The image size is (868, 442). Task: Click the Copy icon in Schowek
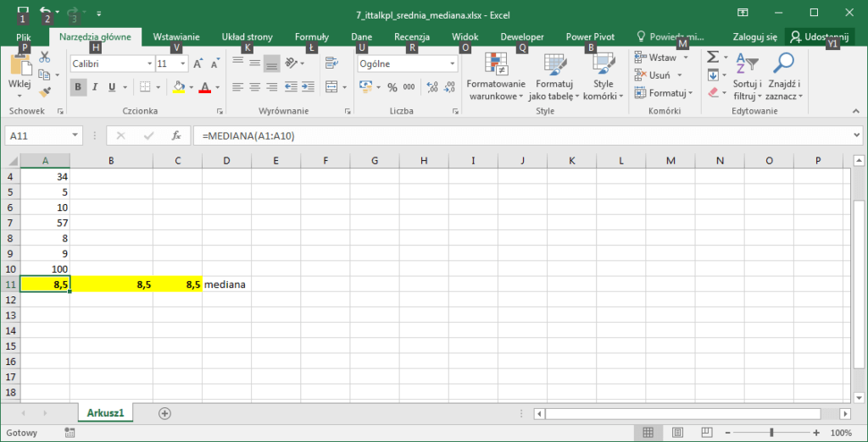pos(44,75)
